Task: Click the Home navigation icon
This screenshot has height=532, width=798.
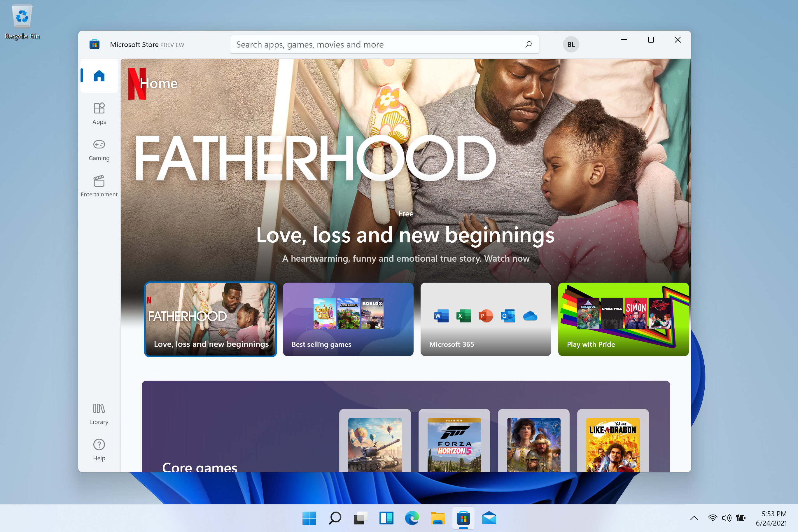Action: (99, 76)
